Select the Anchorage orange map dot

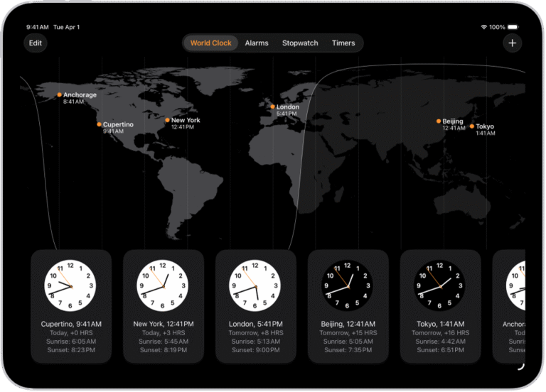pos(60,94)
